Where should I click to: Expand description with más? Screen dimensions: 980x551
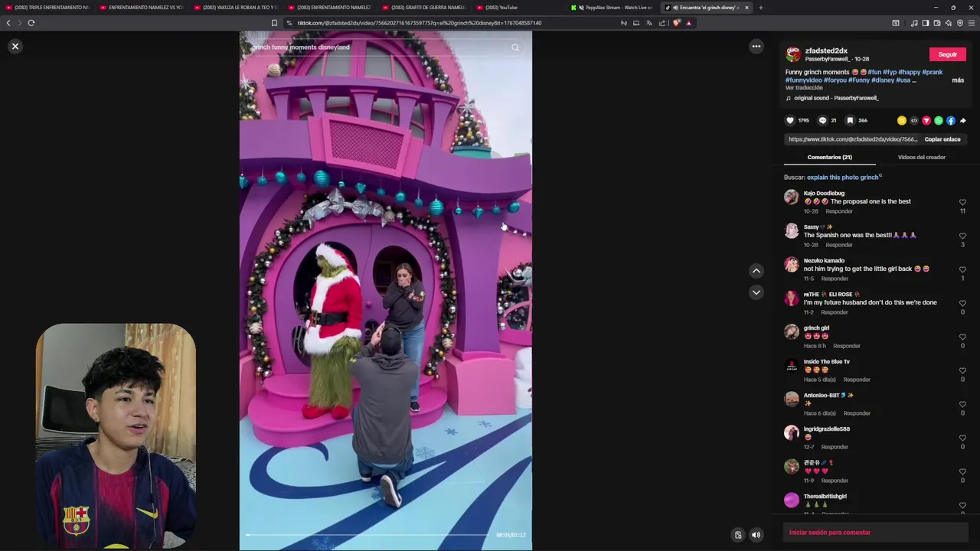[x=958, y=80]
